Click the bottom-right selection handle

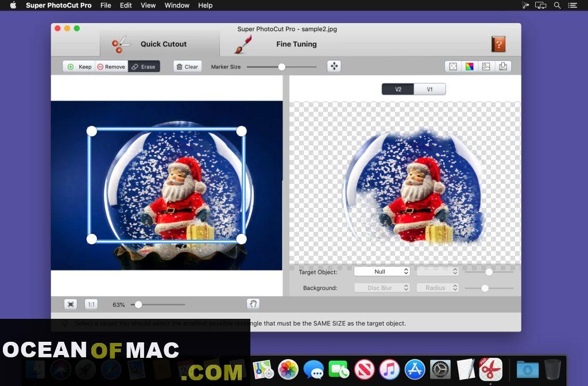point(242,239)
